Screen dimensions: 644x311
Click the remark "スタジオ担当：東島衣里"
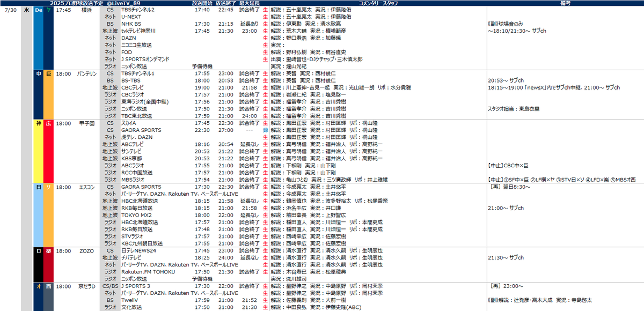(x=514, y=109)
